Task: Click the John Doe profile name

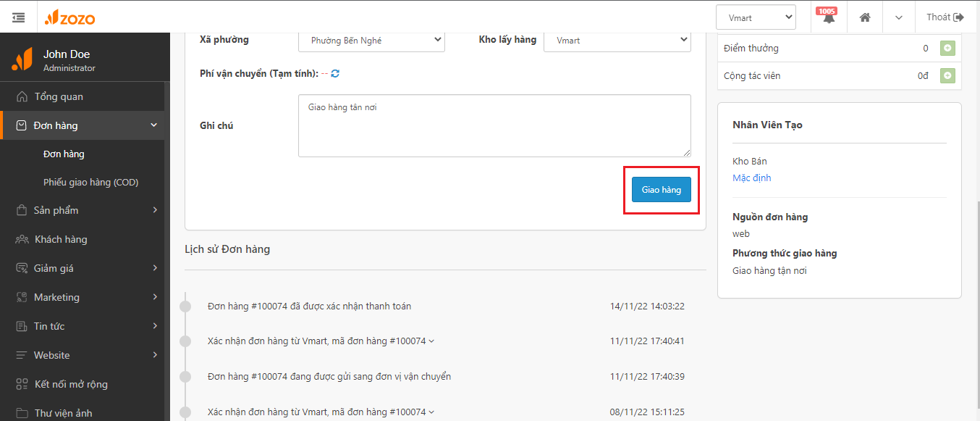Action: tap(67, 54)
